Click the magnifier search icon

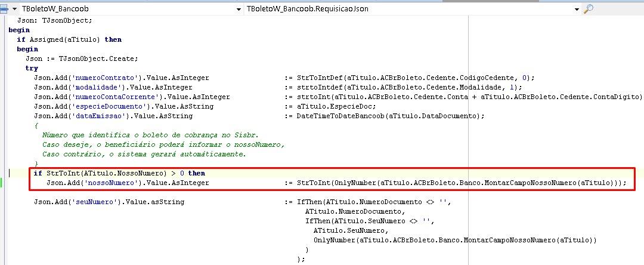coord(589,8)
